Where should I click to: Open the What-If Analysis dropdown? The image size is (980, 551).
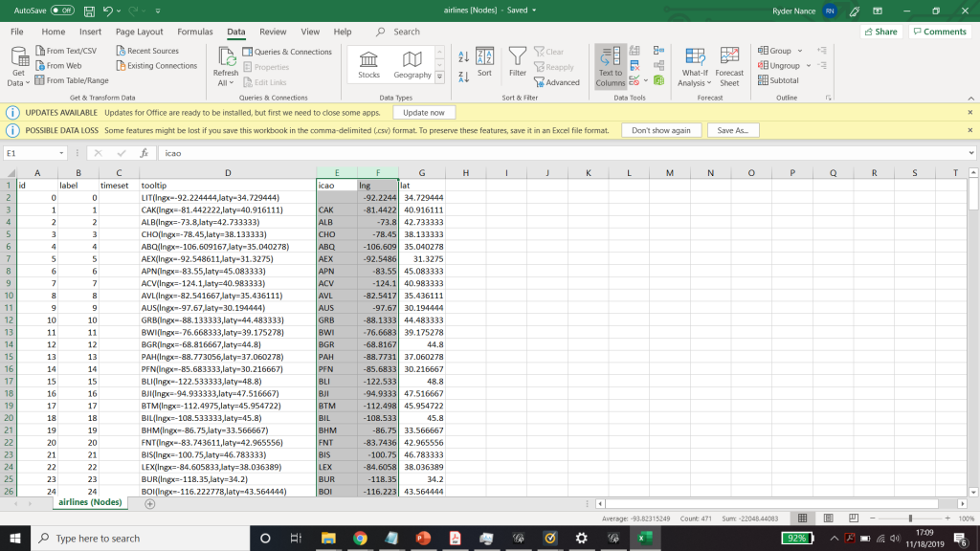695,77
